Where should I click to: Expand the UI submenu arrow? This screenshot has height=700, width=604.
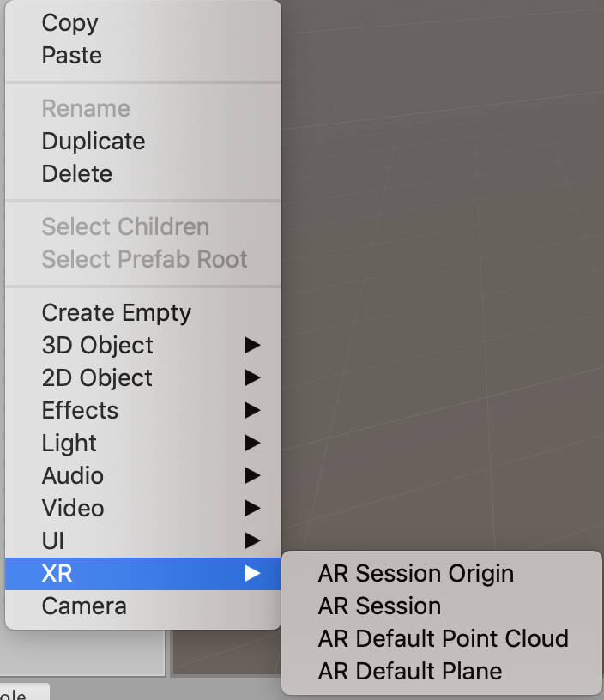click(x=252, y=541)
